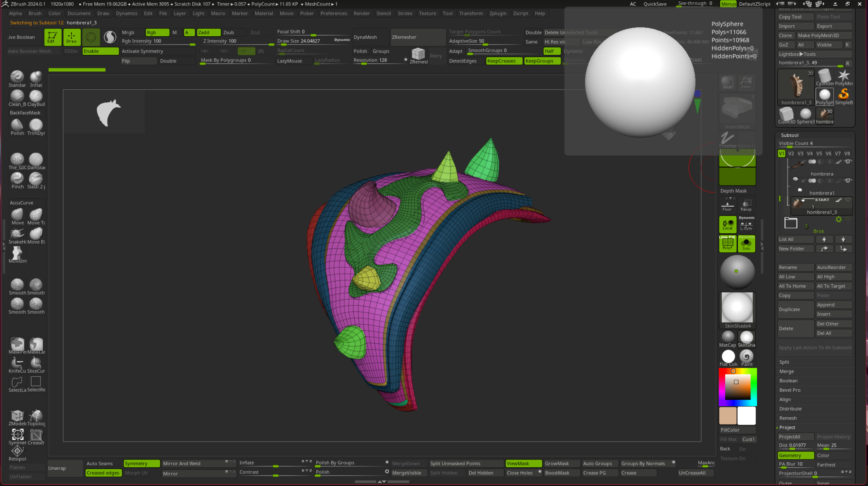
Task: Hide the hombrera subtool with eye icon
Action: point(848,162)
